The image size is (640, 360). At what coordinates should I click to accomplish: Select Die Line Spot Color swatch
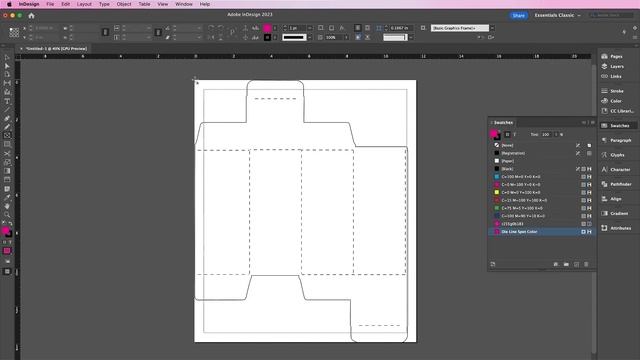541,232
